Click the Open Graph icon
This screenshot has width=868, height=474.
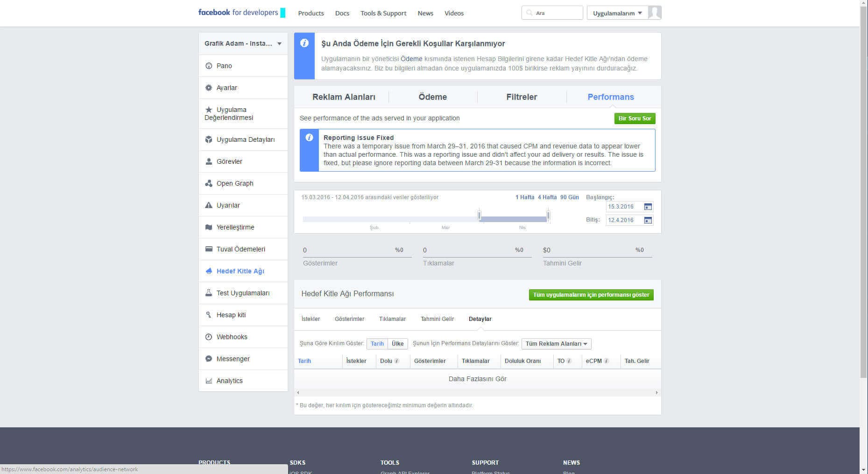pyautogui.click(x=209, y=183)
